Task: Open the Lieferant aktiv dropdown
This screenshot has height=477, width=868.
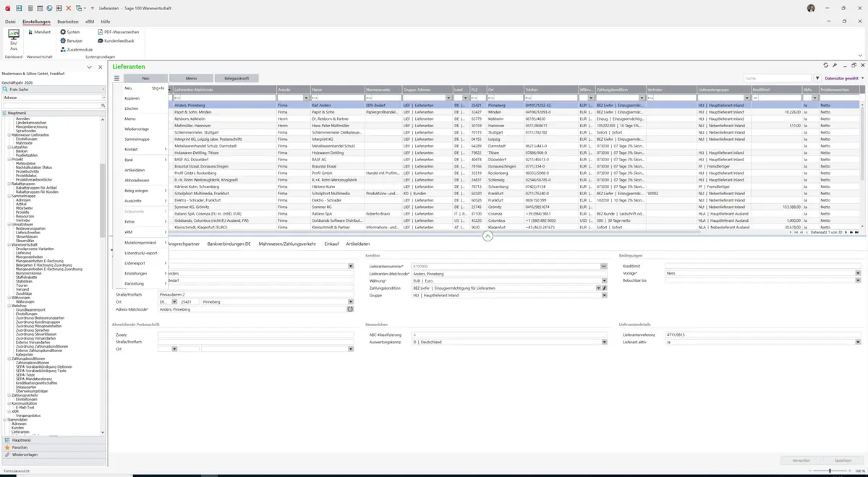Action: click(x=858, y=342)
